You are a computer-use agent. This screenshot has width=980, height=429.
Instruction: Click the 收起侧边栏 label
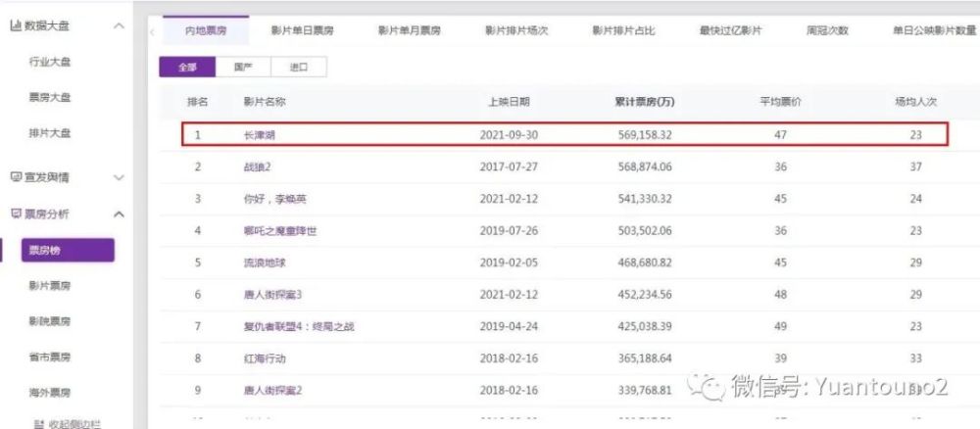point(74,425)
